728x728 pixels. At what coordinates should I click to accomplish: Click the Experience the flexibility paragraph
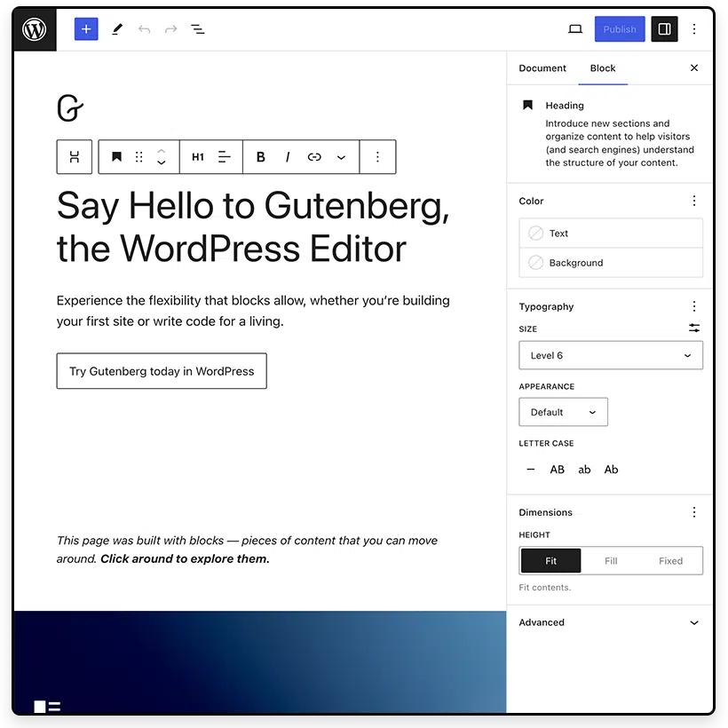(253, 311)
